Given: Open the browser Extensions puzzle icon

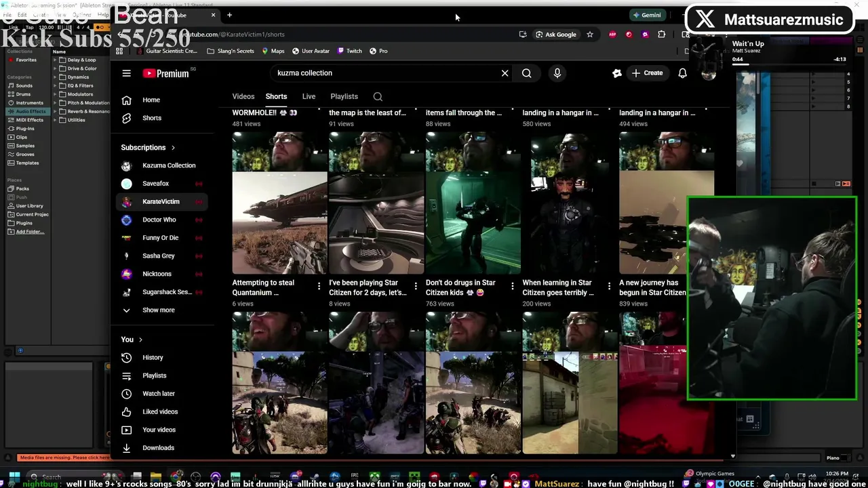Looking at the screenshot, I should pyautogui.click(x=662, y=35).
